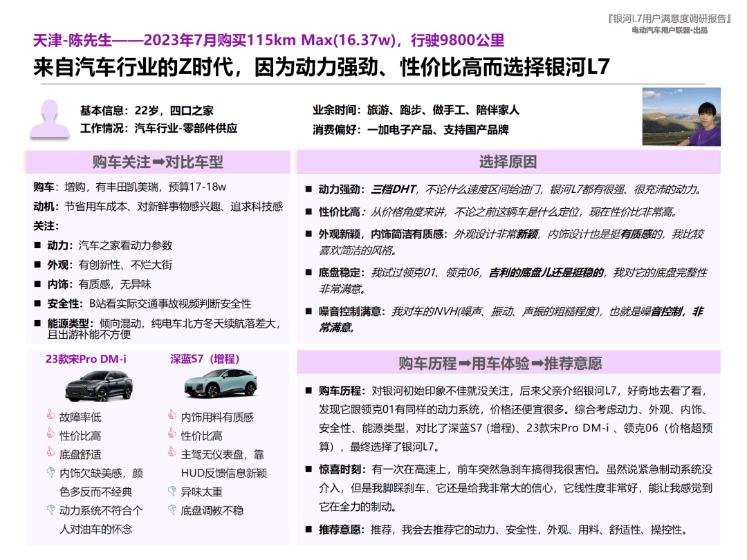Click thumbs-up icon beside 故障率低
The image size is (747, 560).
[50, 414]
